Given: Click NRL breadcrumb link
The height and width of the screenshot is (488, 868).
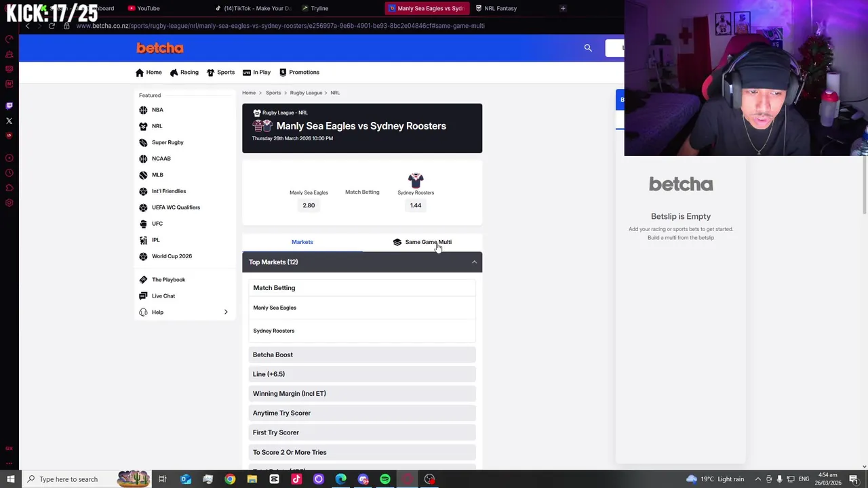Looking at the screenshot, I should [335, 93].
